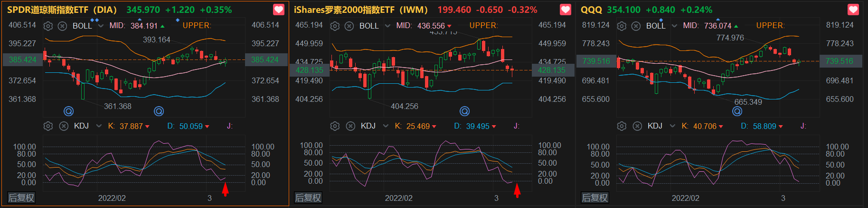Click MID value 736.074 in QQQ chart
This screenshot has width=868, height=208.
tap(718, 26)
